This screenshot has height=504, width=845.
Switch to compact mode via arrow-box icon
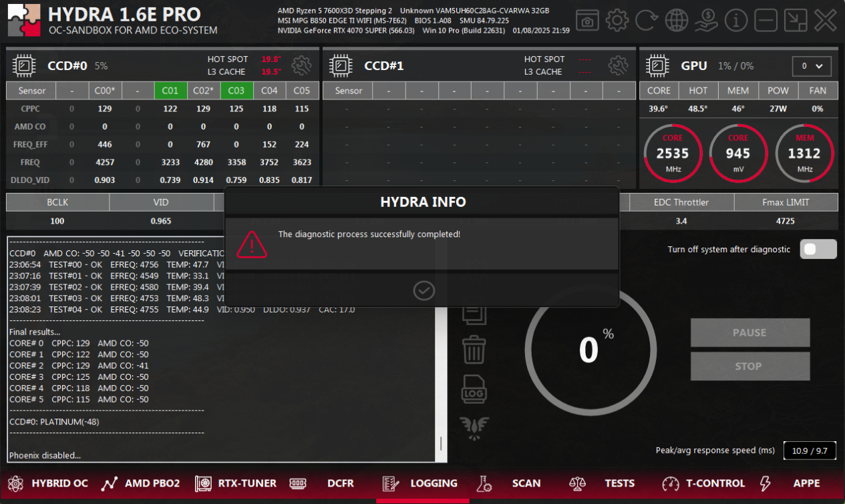click(x=796, y=21)
